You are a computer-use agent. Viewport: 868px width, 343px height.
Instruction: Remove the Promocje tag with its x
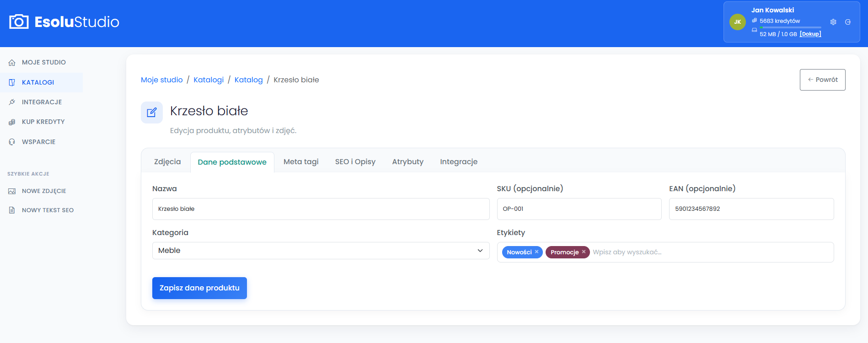click(x=584, y=252)
